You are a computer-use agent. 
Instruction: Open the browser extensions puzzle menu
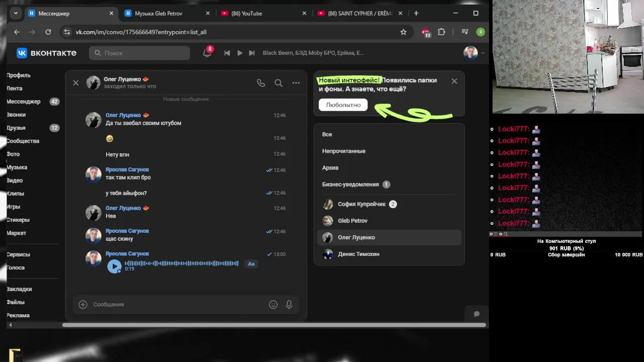click(x=442, y=32)
